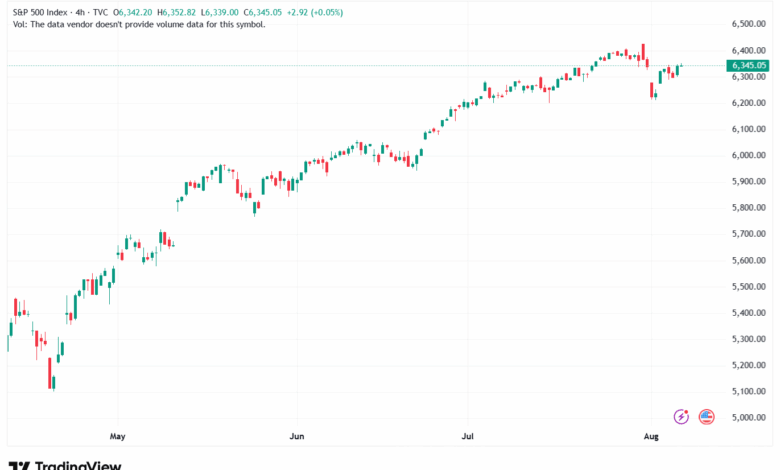Viewport: 780px width, 470px height.
Task: Click the 6,400.00 price axis label
Action: click(748, 50)
